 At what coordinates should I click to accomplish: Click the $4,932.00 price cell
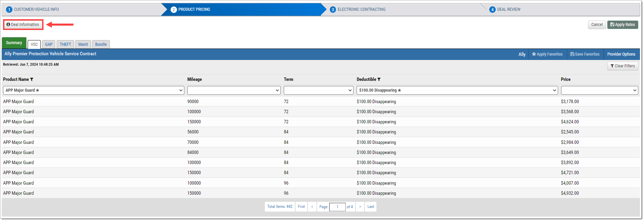pos(570,193)
